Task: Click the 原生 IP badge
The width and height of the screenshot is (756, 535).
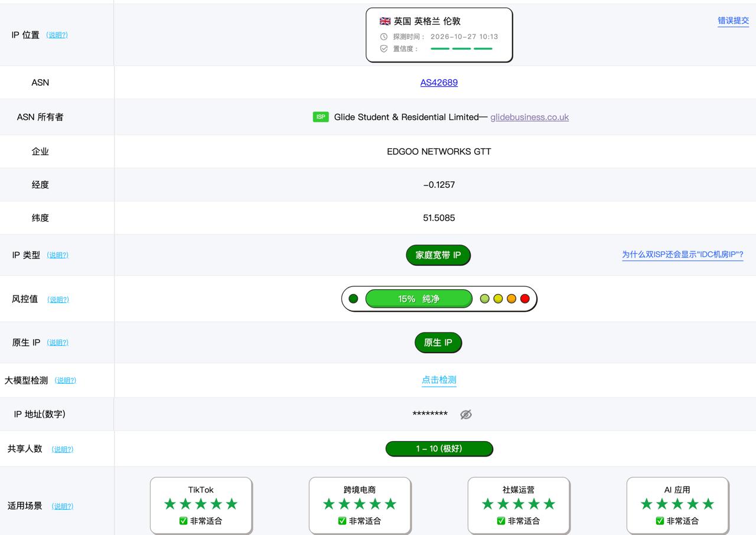Action: 438,342
